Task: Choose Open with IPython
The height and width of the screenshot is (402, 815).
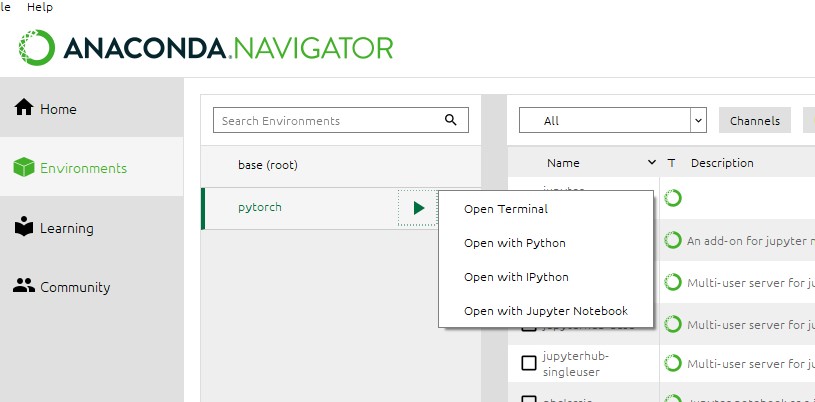Action: (546, 277)
